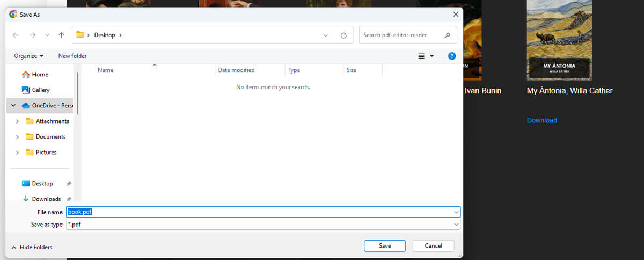Viewport: 644px width, 260px height.
Task: Click the Desktop breadcrumb in address bar
Action: (x=105, y=35)
